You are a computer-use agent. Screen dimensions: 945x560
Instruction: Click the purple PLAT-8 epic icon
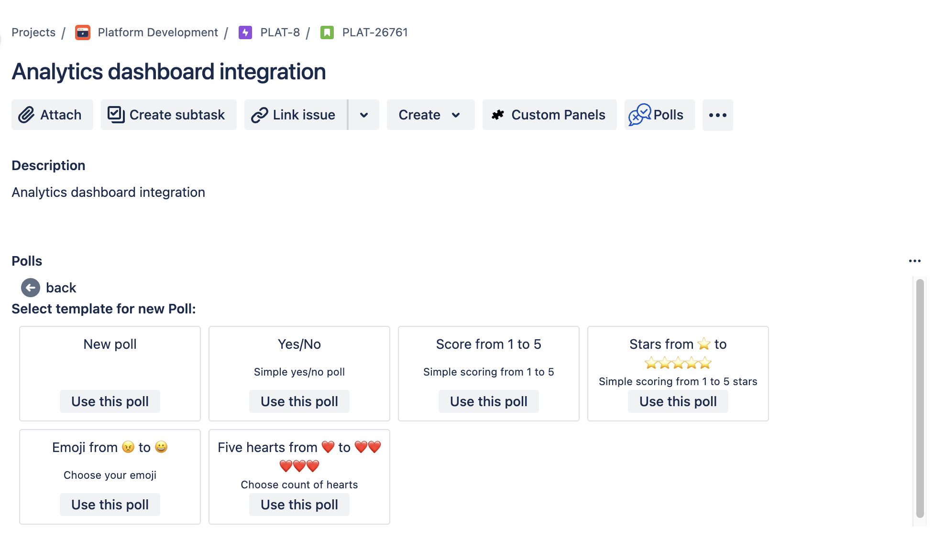(x=245, y=32)
